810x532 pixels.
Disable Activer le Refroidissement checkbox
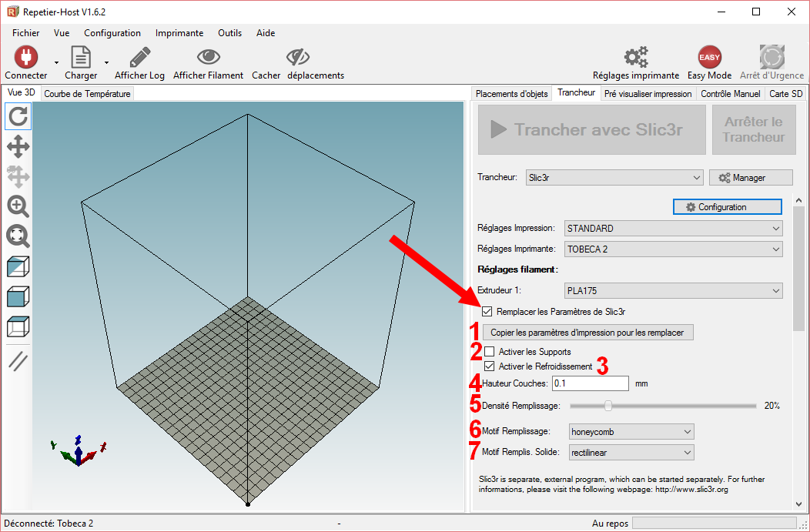490,366
